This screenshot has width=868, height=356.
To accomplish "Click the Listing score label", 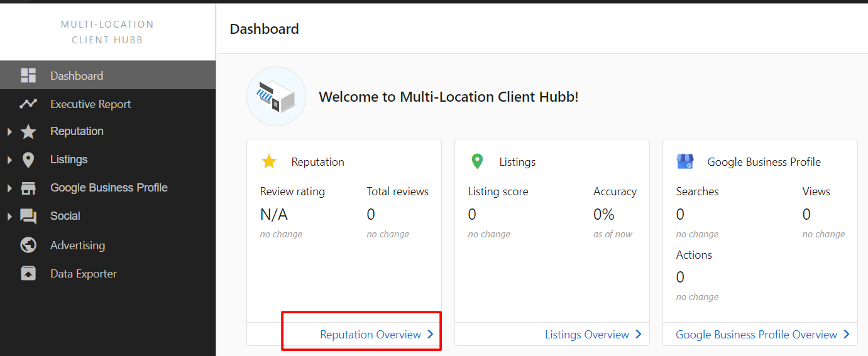I will tap(498, 191).
